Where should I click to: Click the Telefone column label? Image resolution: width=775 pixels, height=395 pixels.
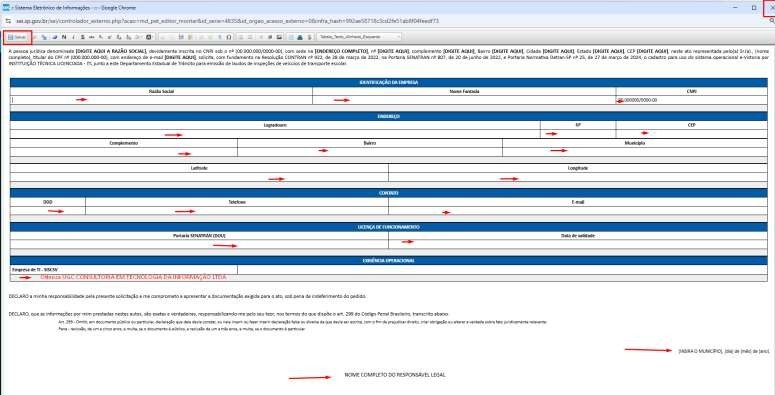pos(237,202)
